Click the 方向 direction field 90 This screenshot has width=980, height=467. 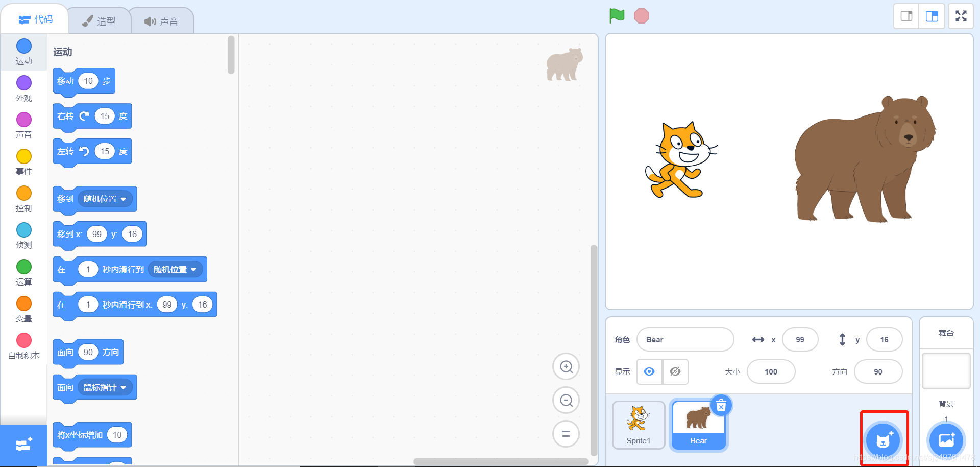pos(878,371)
